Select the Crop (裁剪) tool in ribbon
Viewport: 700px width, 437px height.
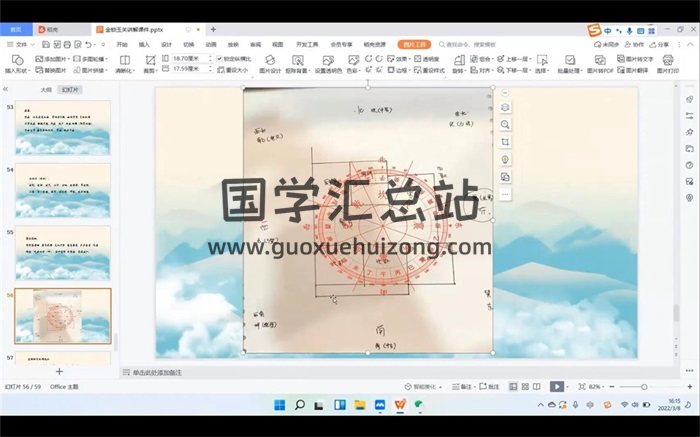pyautogui.click(x=150, y=64)
